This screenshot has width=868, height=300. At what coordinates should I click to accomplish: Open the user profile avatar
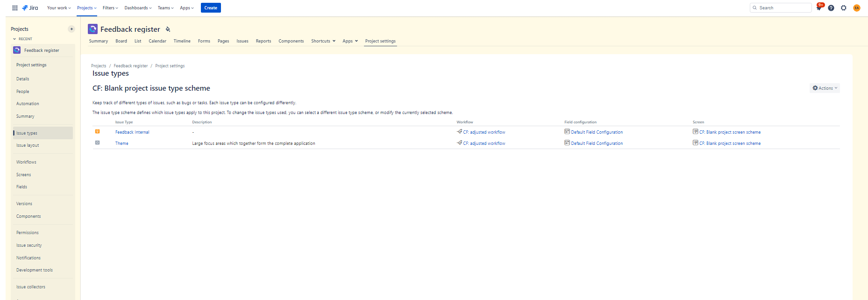(857, 8)
